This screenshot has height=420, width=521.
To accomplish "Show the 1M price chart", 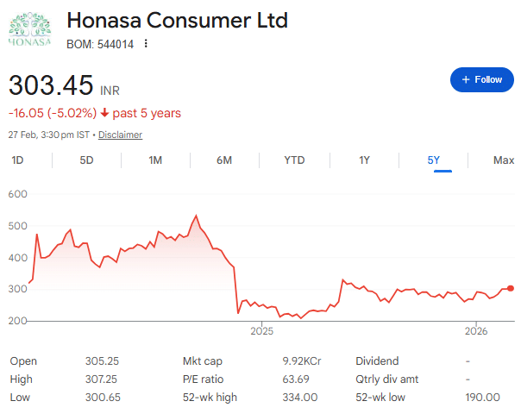I will [x=155, y=160].
